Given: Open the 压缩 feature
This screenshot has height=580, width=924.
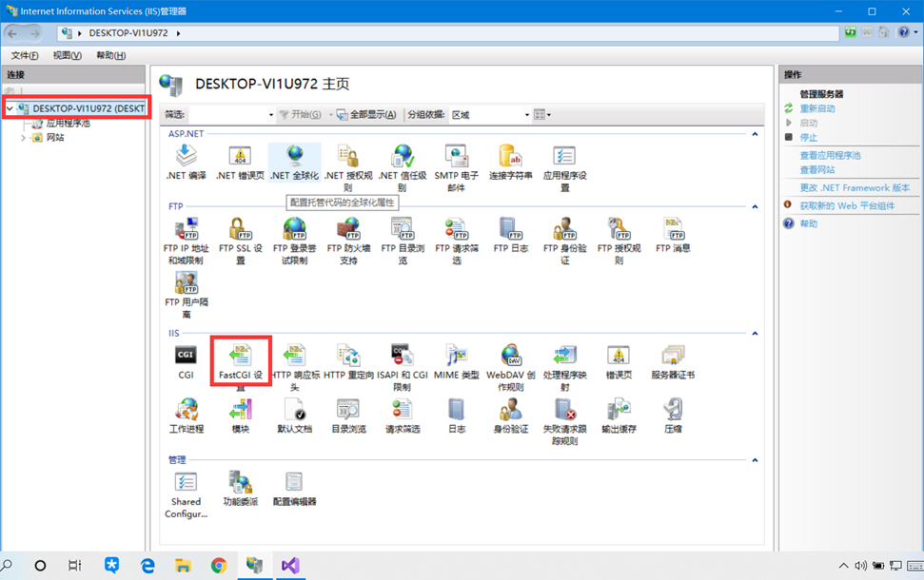Looking at the screenshot, I should (x=673, y=416).
